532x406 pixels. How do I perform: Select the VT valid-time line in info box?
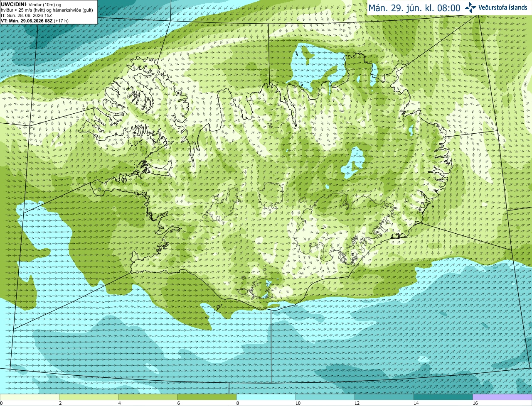(x=35, y=21)
